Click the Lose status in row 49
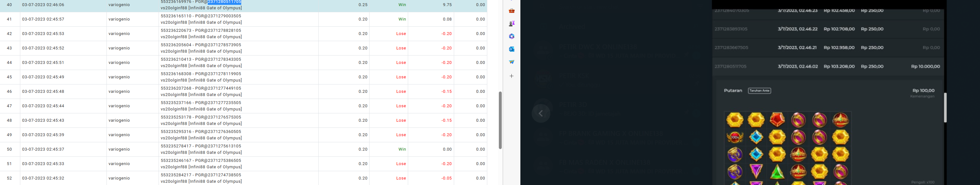 point(401,135)
